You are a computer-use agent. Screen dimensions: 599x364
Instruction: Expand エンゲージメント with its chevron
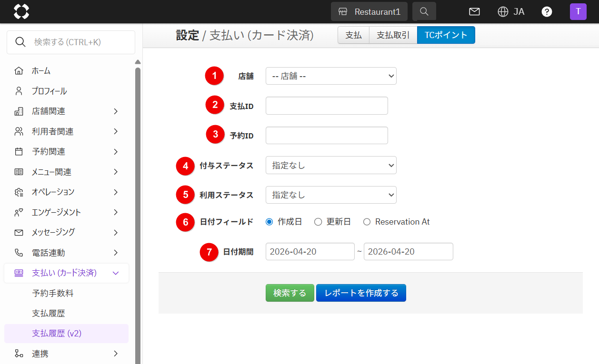pos(116,212)
